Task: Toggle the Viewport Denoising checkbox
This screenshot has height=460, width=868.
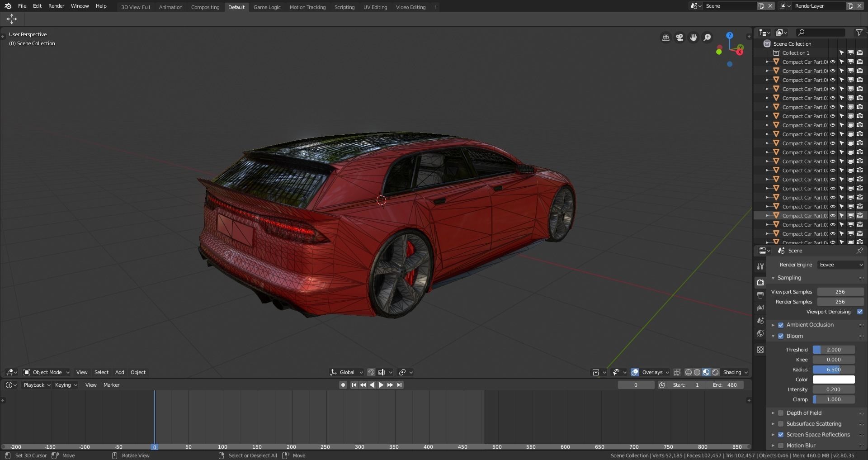Action: (859, 312)
